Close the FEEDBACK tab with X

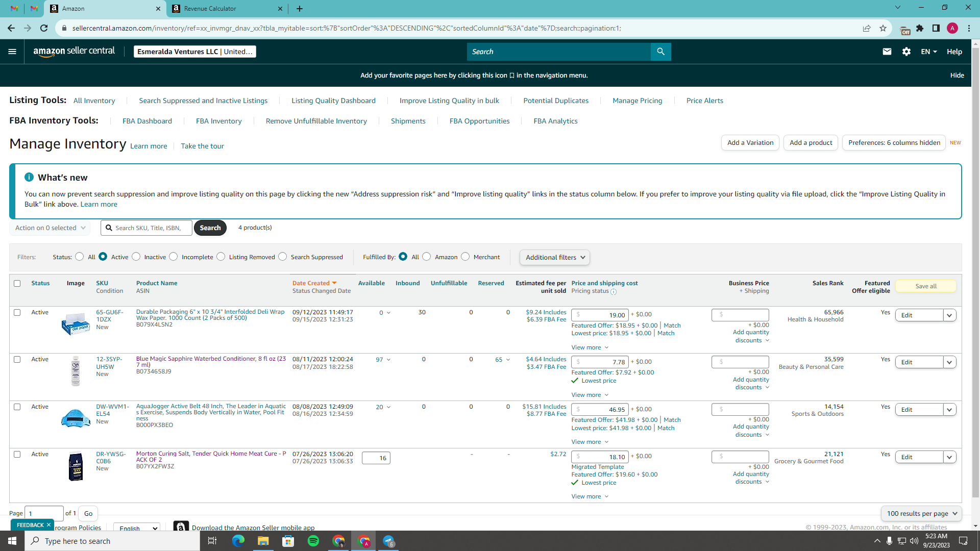coord(49,524)
